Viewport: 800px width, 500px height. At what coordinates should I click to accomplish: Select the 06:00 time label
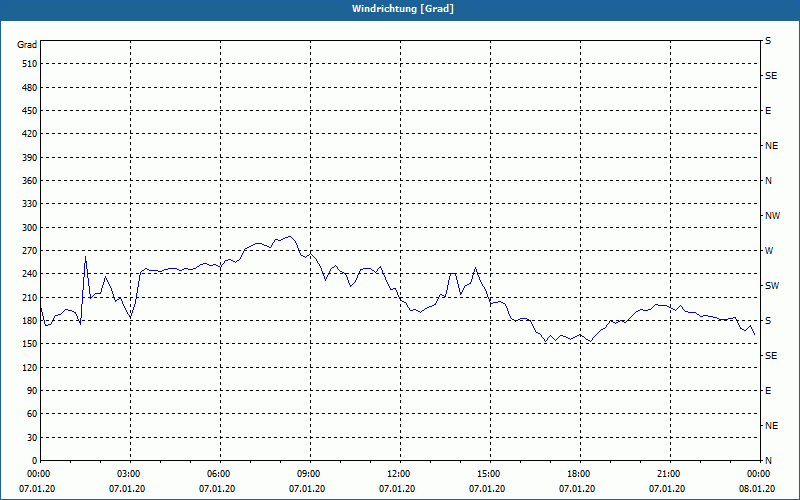(x=220, y=474)
